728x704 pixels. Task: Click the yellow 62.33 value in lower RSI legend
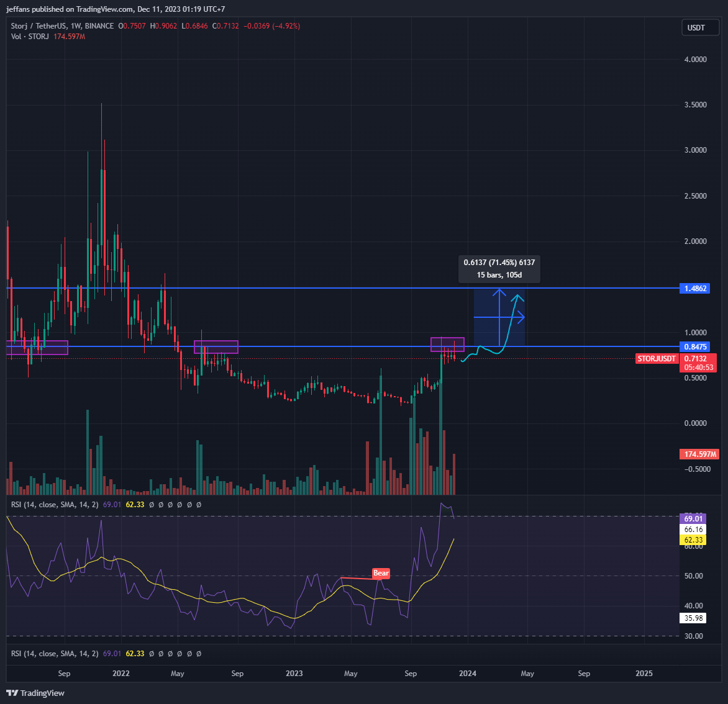click(x=135, y=654)
